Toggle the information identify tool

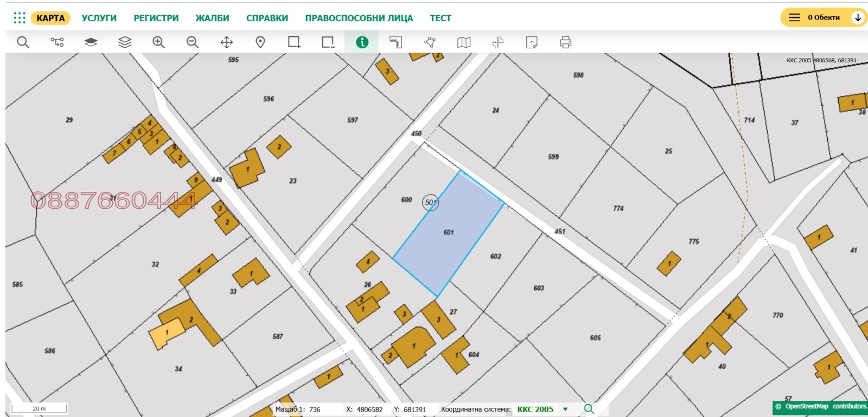362,42
